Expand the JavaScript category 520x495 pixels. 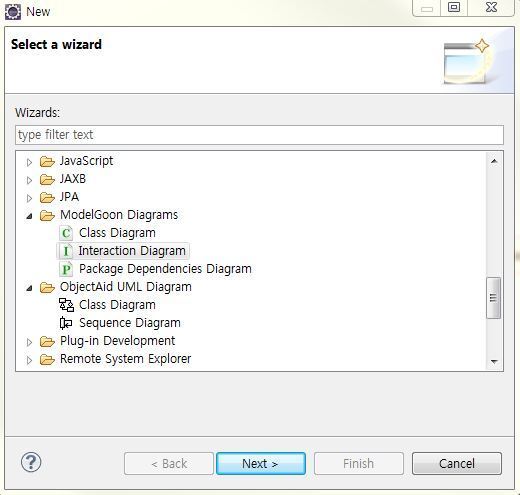pos(29,162)
